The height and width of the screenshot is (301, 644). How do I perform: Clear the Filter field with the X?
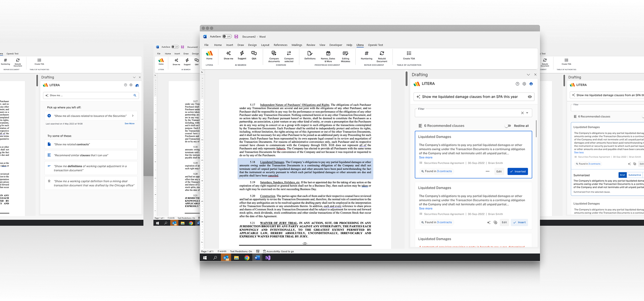point(522,113)
